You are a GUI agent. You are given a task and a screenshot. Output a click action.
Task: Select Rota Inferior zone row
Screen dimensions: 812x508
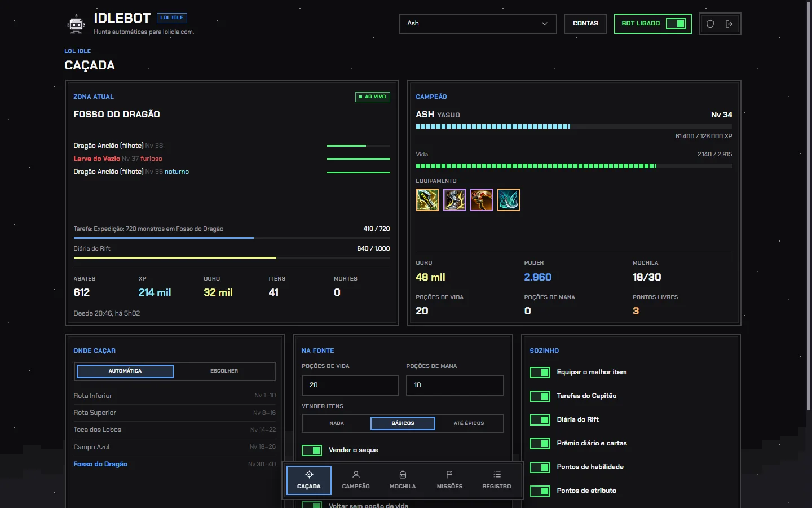click(x=175, y=396)
